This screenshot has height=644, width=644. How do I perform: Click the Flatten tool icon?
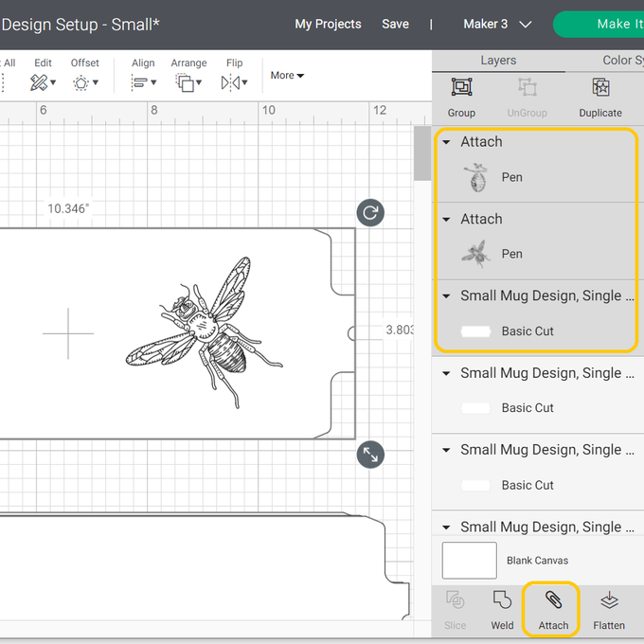[x=609, y=600]
